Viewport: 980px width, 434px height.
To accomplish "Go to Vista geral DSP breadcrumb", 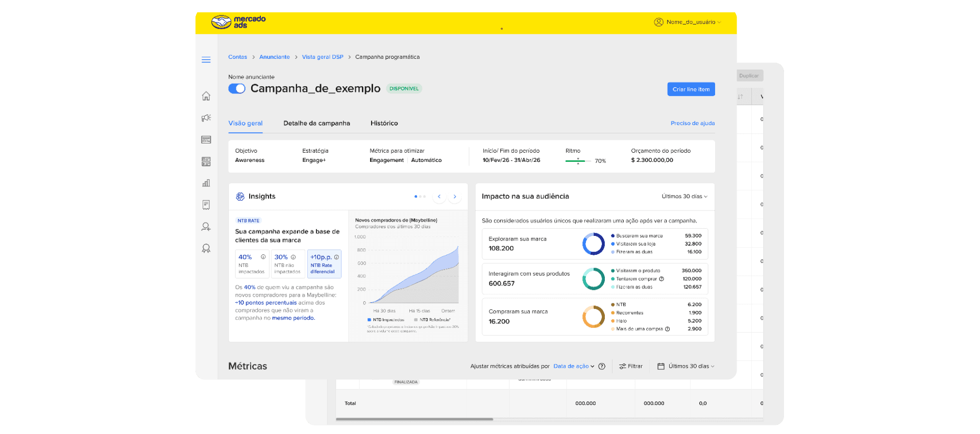I will click(x=323, y=57).
